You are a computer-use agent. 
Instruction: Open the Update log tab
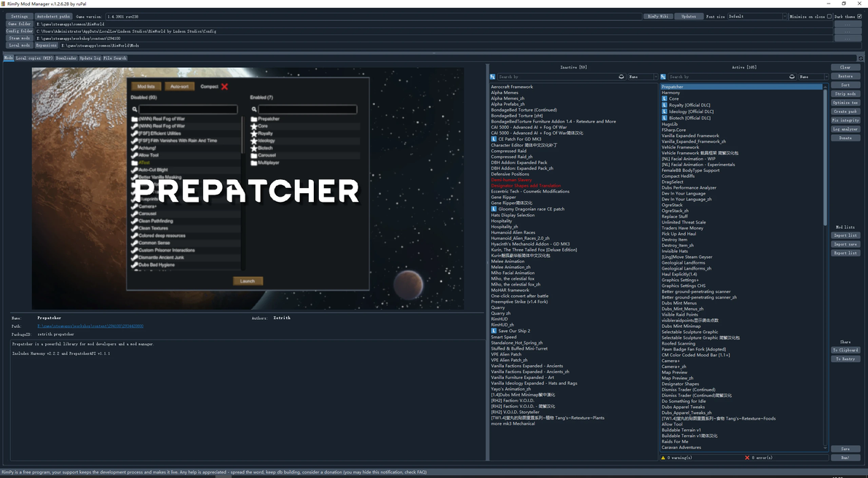[90, 58]
